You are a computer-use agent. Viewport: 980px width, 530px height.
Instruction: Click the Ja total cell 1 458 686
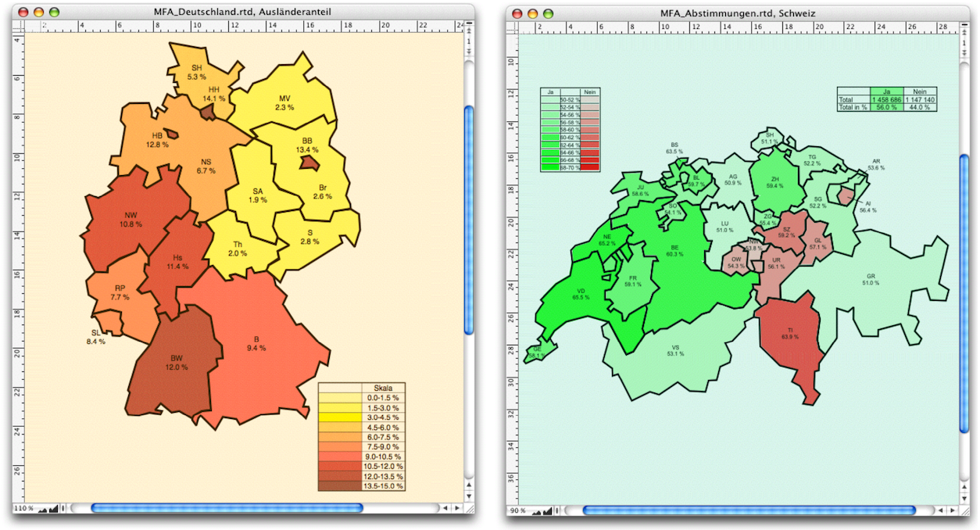886,100
